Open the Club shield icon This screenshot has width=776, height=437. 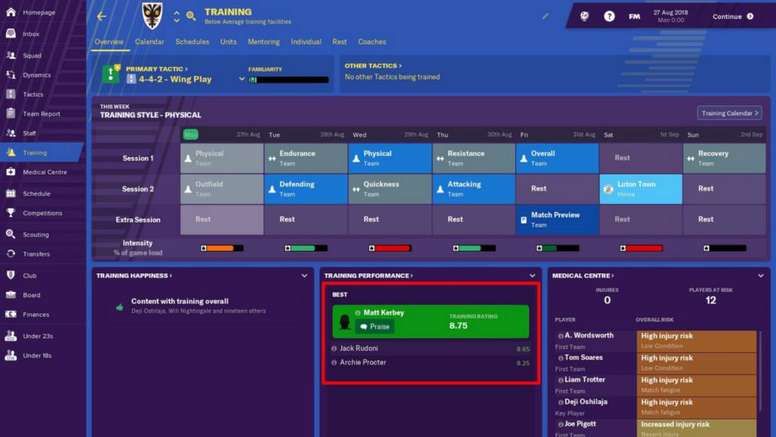point(11,275)
